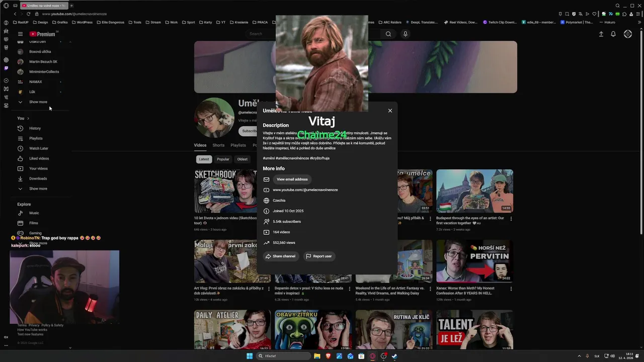Image resolution: width=644 pixels, height=362 pixels.
Task: Open the Design bookmarks folder
Action: pyautogui.click(x=40, y=22)
